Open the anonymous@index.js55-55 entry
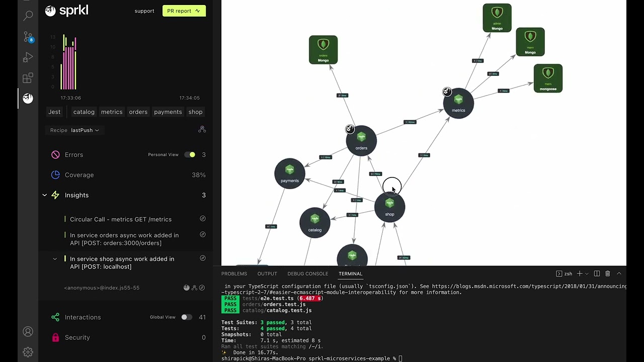 (102, 288)
